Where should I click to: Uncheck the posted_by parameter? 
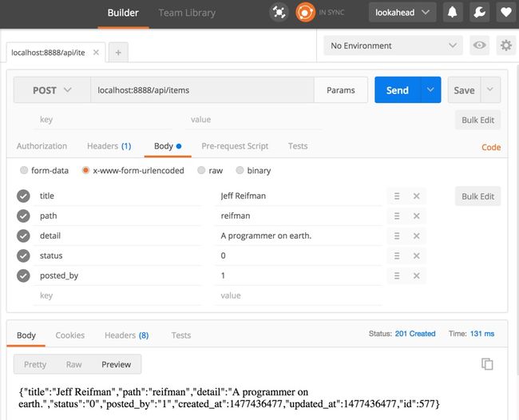pos(23,275)
